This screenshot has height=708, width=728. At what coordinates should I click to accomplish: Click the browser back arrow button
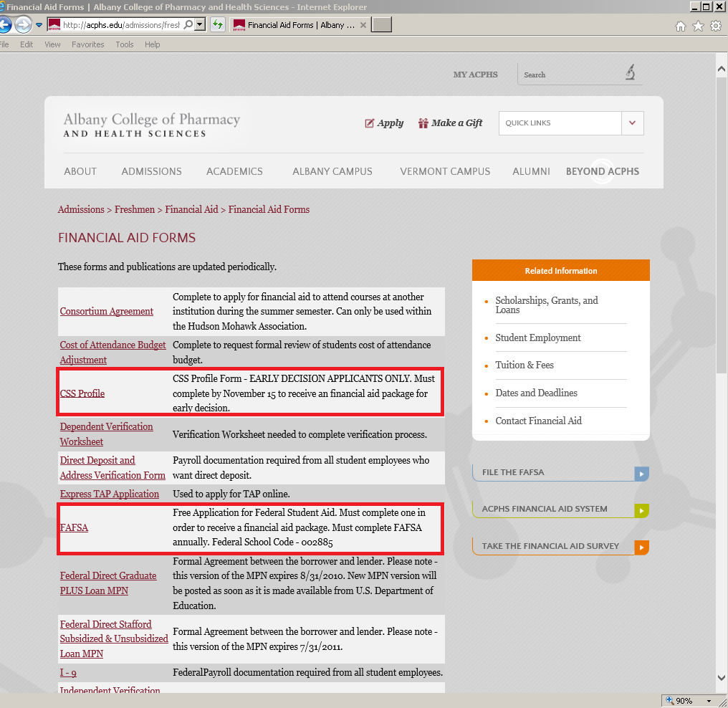4,25
